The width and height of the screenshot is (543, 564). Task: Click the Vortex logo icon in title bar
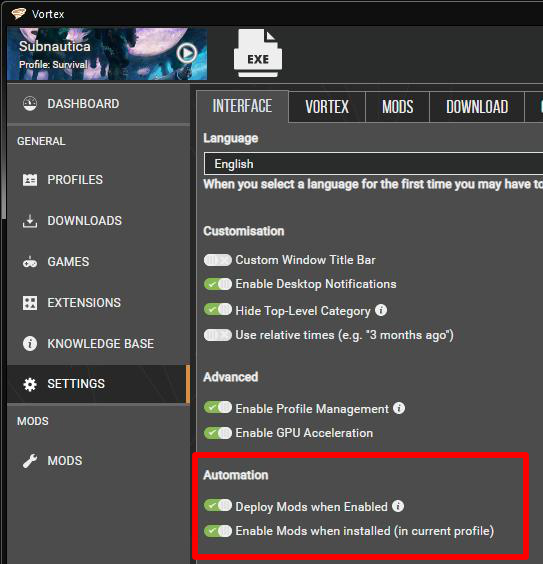(x=18, y=14)
